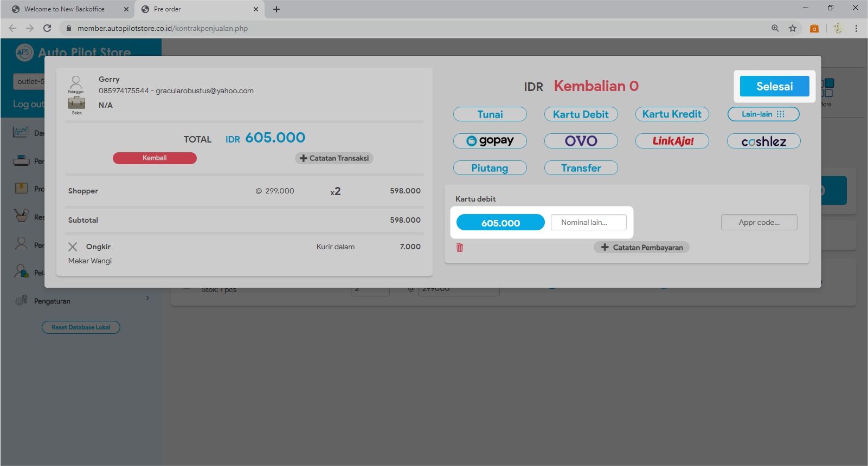Choose OVO as payment method
The width and height of the screenshot is (868, 466).
[581, 141]
